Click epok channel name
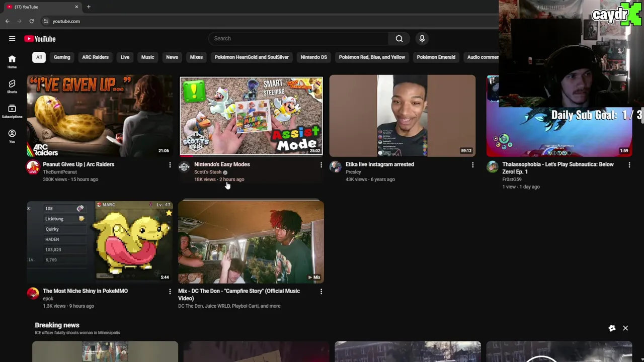Screen dimensions: 644x362 pos(48,299)
